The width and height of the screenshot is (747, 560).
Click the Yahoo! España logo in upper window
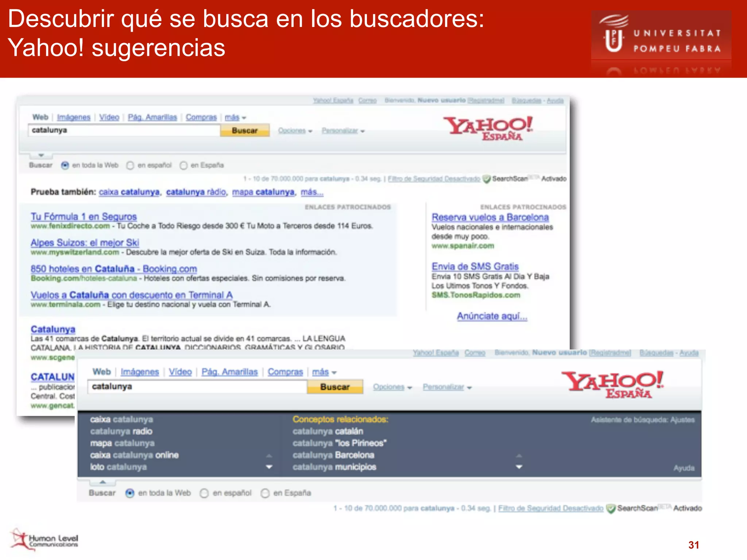click(x=489, y=128)
